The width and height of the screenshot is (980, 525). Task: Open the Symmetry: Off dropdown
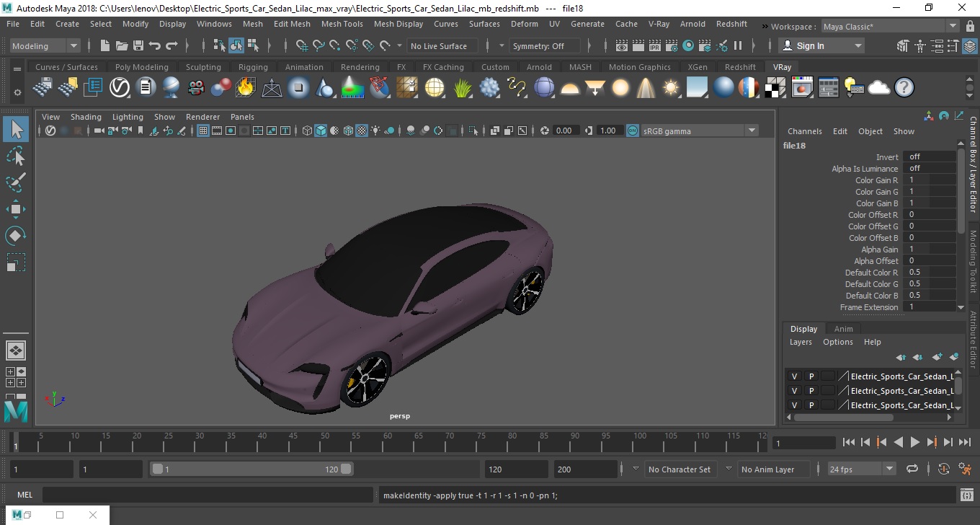point(545,45)
